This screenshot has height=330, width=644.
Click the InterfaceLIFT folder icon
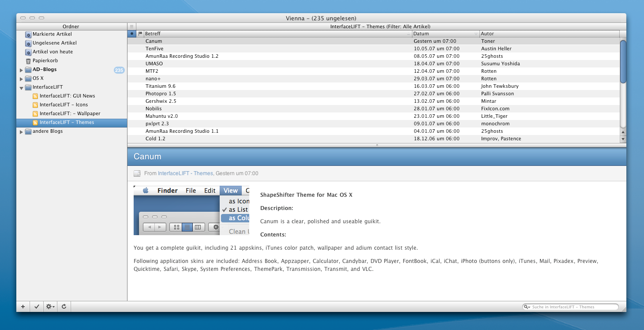pos(28,87)
